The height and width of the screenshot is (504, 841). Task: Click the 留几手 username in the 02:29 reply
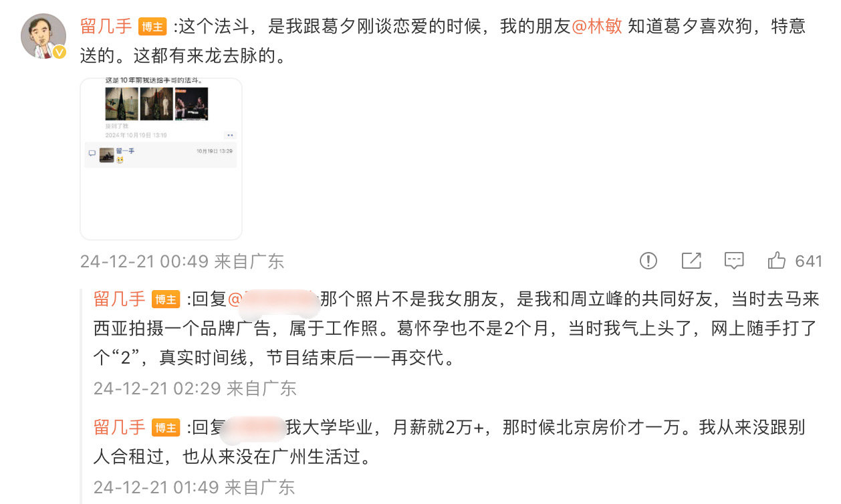point(120,299)
